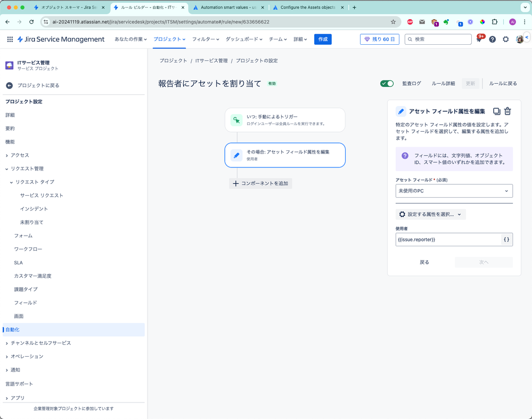Delete the アセット フィールド属性を編集 component via trash icon
Screen dimensions: 532x419
pyautogui.click(x=508, y=111)
